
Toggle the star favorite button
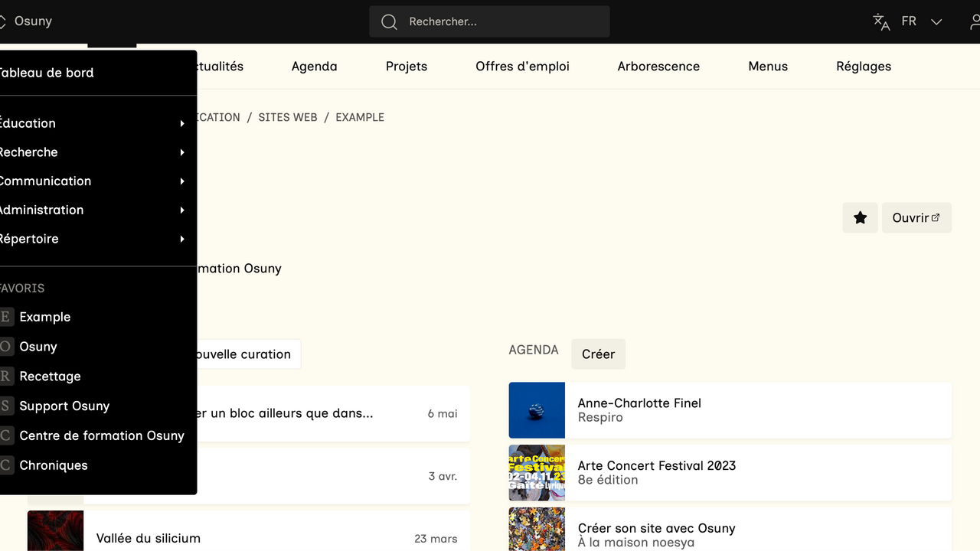(860, 218)
